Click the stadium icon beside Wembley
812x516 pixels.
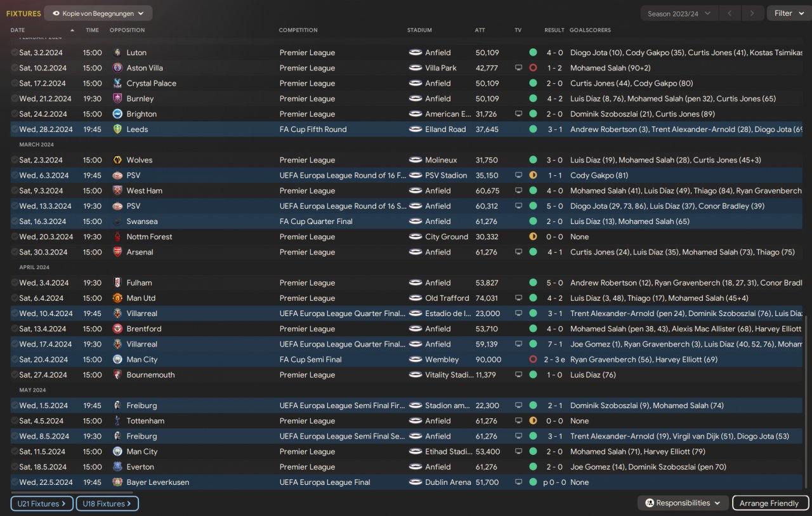click(416, 359)
